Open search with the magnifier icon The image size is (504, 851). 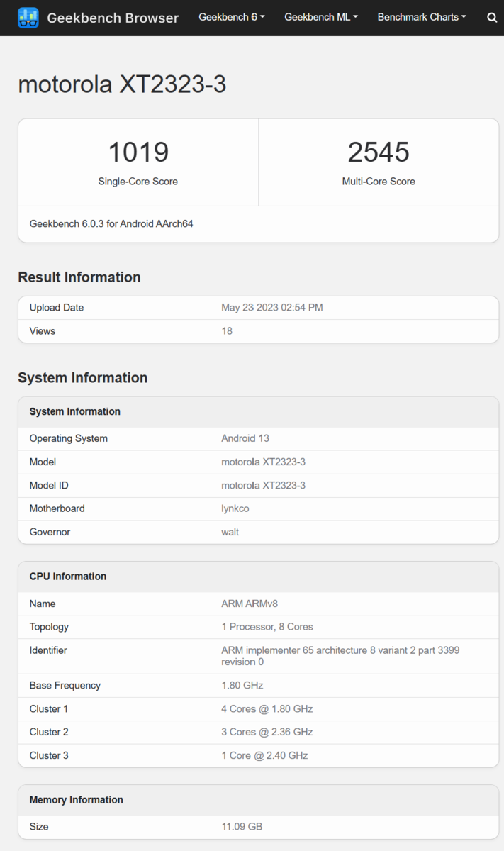(x=492, y=18)
